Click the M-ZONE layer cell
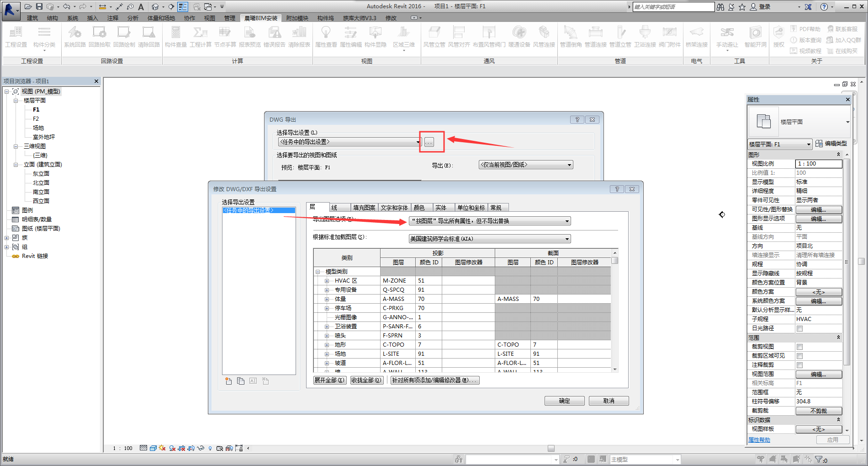The image size is (868, 466). click(398, 281)
